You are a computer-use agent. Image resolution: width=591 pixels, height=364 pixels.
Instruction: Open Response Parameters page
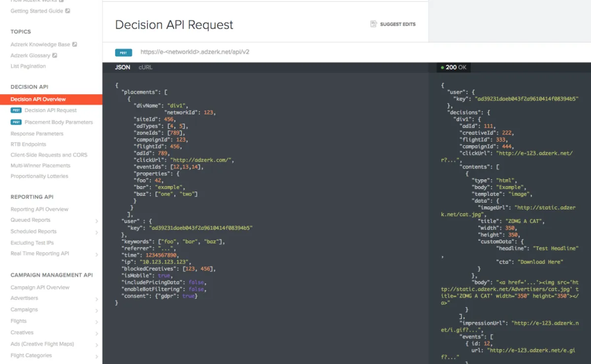click(37, 133)
